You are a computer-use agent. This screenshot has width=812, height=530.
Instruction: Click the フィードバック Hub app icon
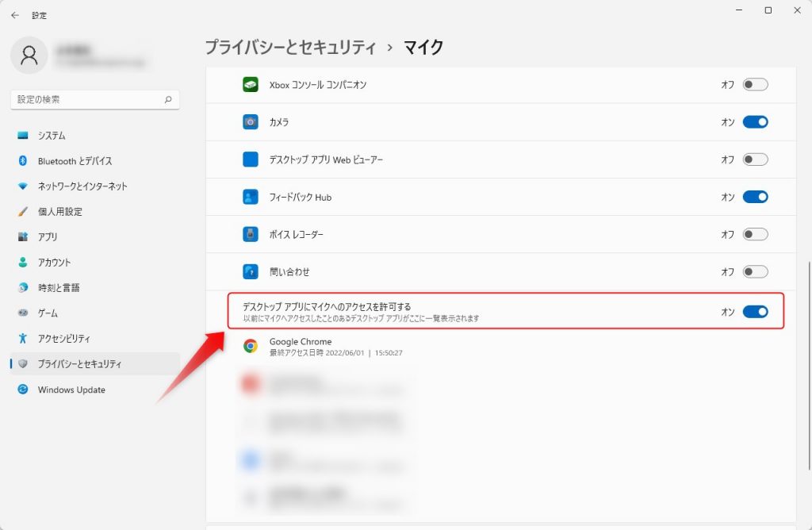click(x=251, y=197)
